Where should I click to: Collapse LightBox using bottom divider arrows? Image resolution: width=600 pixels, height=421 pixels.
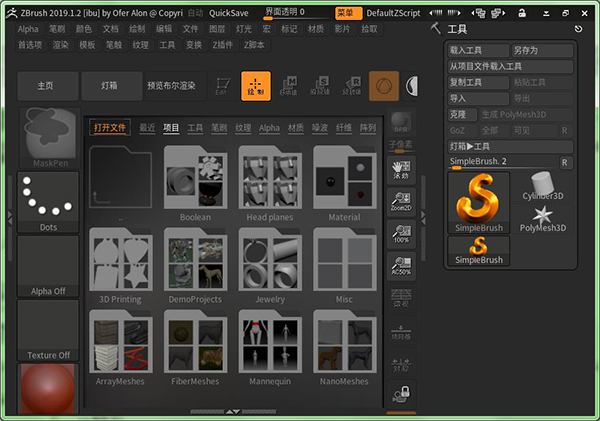[x=233, y=412]
